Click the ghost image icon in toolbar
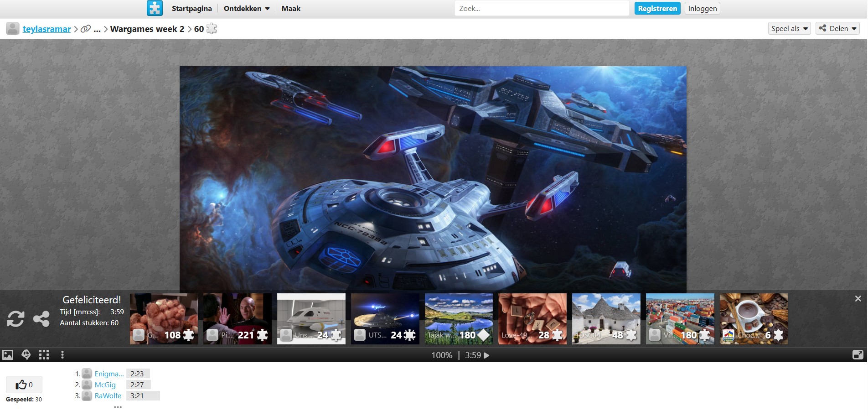Image resolution: width=868 pixels, height=416 pixels. [26, 355]
